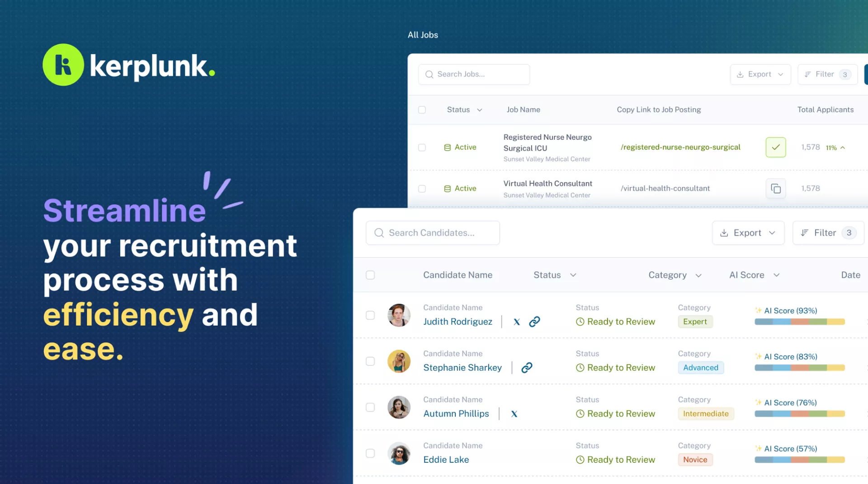Open Autumn Phillips's X profile icon
The image size is (868, 484).
(514, 414)
